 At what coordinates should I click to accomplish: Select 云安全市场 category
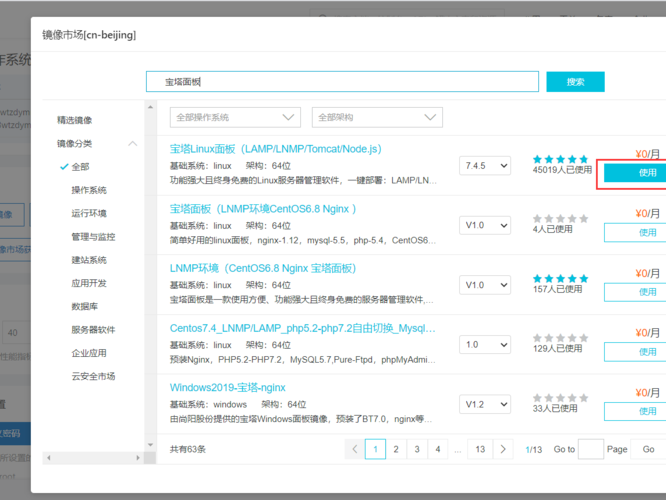pyautogui.click(x=93, y=376)
